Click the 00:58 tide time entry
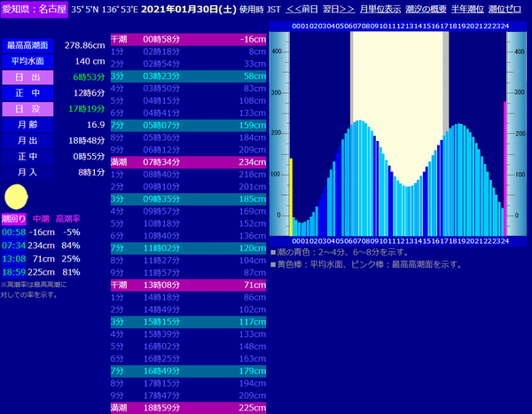 14,232
